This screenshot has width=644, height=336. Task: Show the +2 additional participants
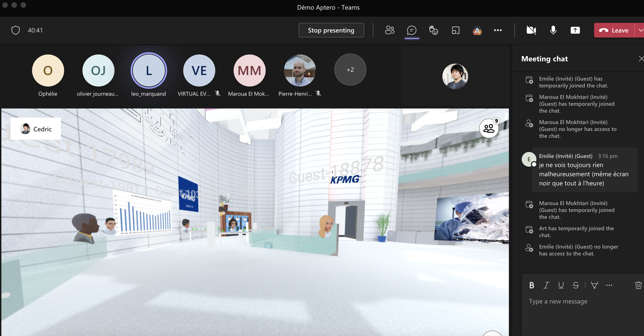click(350, 70)
